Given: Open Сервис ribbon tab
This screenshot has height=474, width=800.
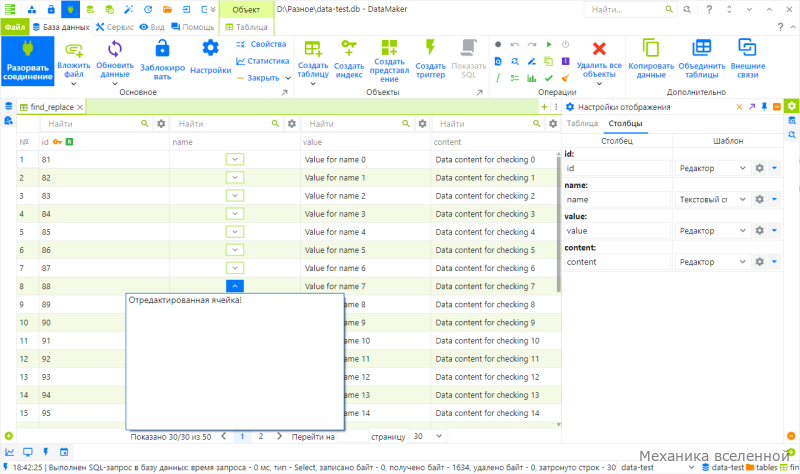Looking at the screenshot, I should [x=115, y=27].
